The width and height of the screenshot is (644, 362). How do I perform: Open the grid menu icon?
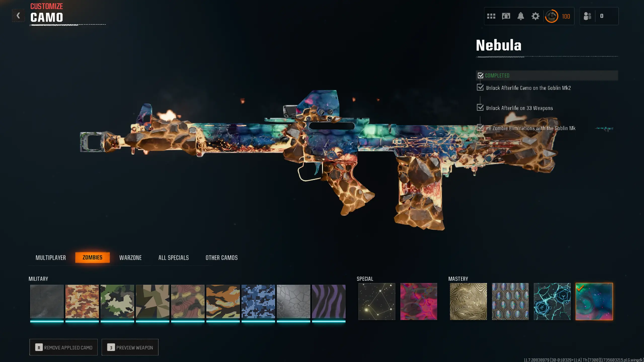(491, 16)
